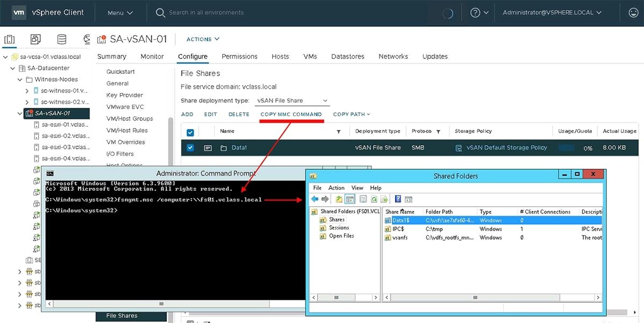
Task: Open the Action menu in Shared Folders
Action: point(336,188)
